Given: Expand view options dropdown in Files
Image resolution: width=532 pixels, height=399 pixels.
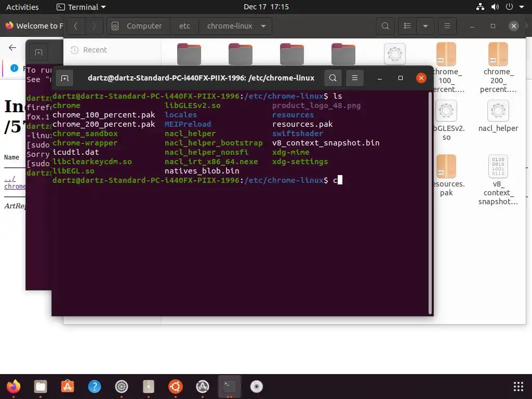Looking at the screenshot, I should [425, 26].
